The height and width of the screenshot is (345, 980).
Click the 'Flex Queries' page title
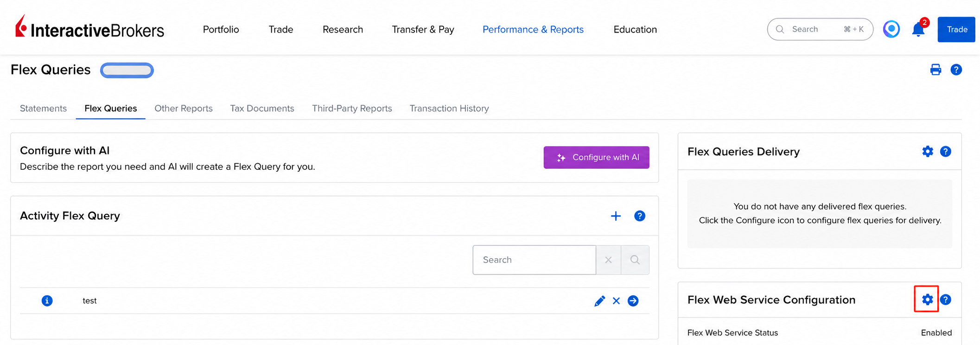[51, 70]
